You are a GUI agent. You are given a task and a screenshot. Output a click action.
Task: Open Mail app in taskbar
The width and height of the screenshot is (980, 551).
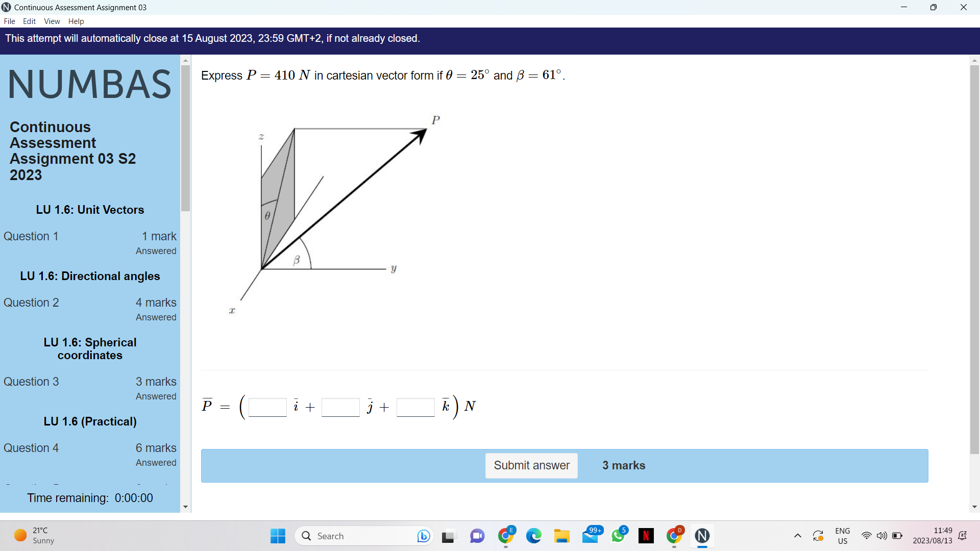[x=590, y=536]
